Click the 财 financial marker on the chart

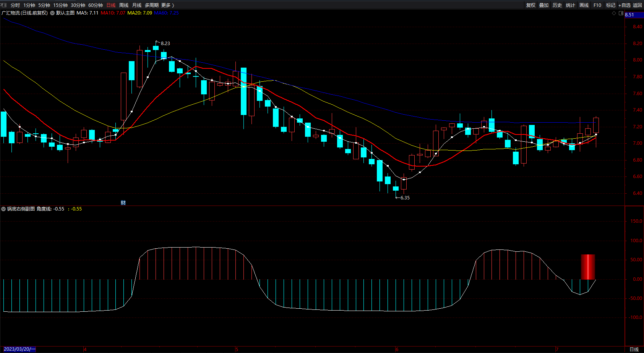[123, 202]
